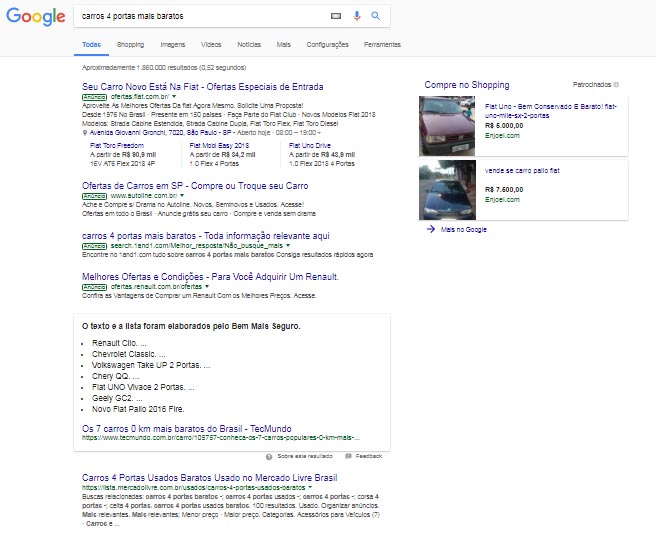
Task: Expand the opening hours arrow after 19:00
Action: tap(319, 133)
